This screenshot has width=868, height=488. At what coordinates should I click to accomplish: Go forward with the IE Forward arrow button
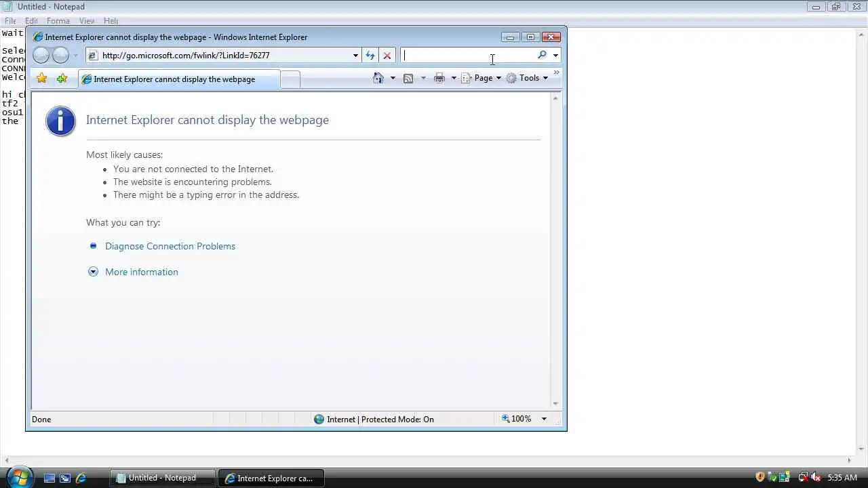[61, 56]
